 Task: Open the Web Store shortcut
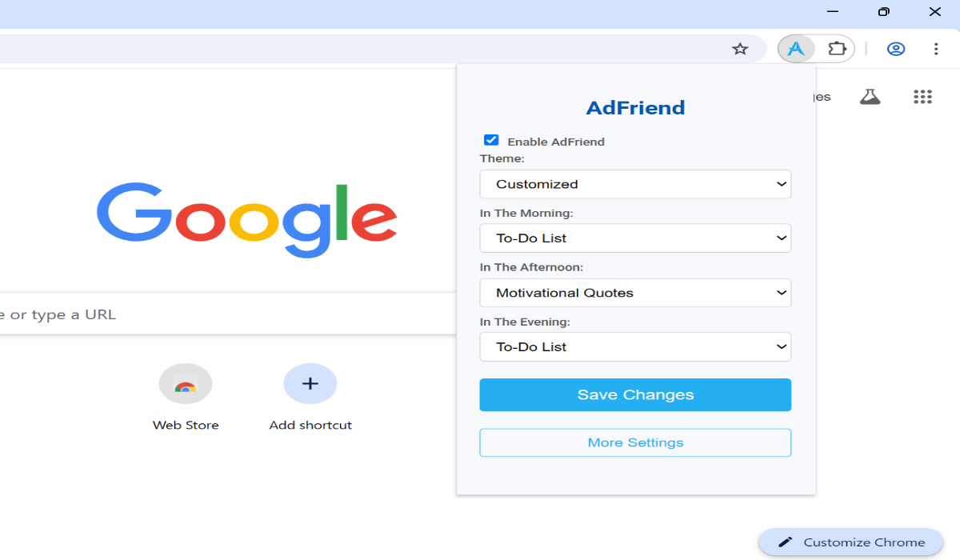[185, 383]
